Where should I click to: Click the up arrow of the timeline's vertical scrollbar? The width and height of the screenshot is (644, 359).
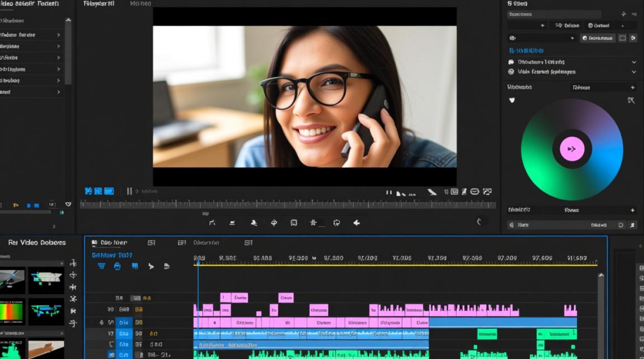[601, 275]
